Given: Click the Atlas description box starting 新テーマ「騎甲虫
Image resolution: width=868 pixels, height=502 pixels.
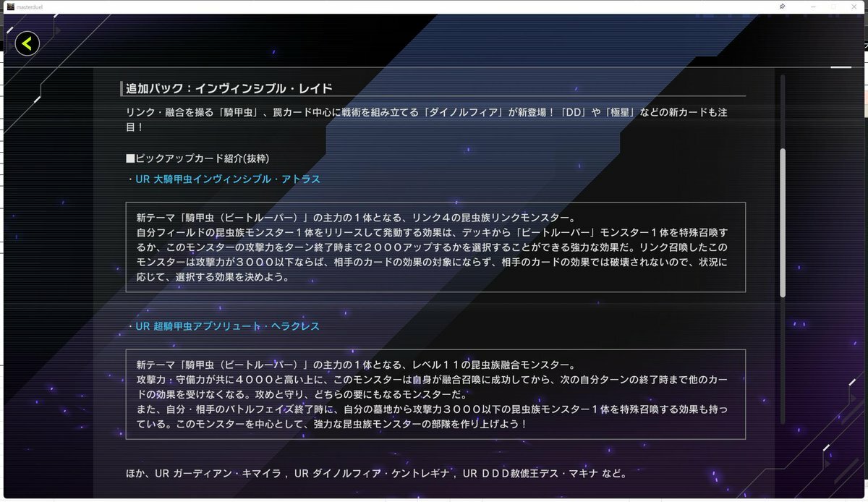Looking at the screenshot, I should click(435, 247).
